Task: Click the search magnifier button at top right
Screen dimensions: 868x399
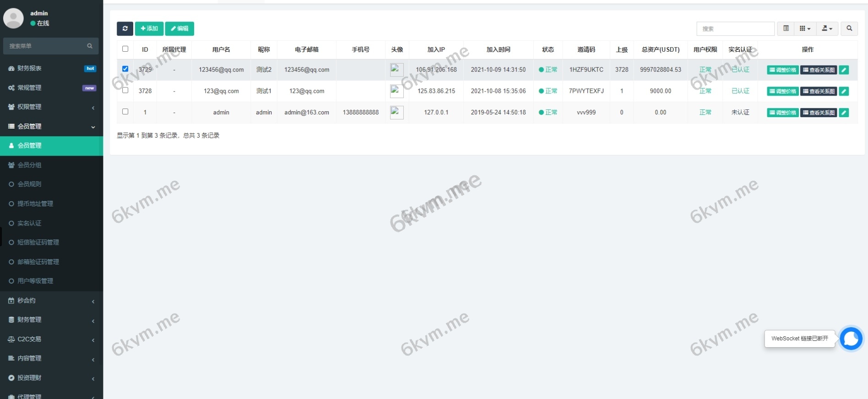Action: 849,28
